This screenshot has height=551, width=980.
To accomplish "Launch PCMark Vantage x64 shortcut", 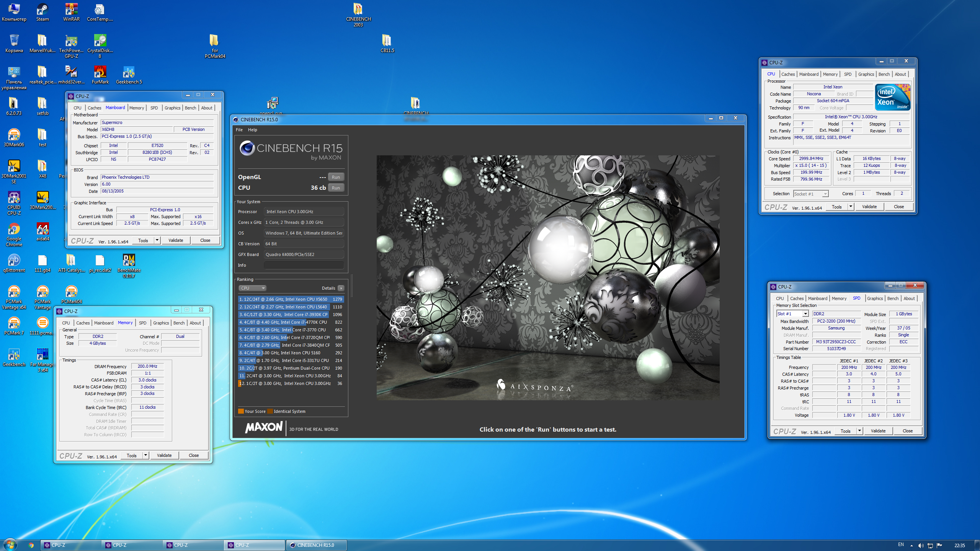I will pyautogui.click(x=14, y=297).
